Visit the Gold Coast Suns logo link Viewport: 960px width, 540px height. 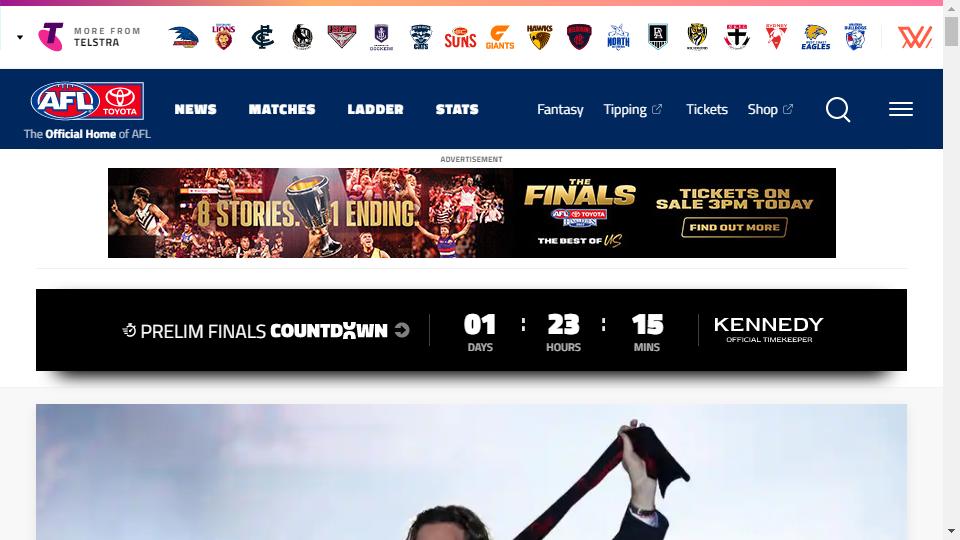pos(460,38)
